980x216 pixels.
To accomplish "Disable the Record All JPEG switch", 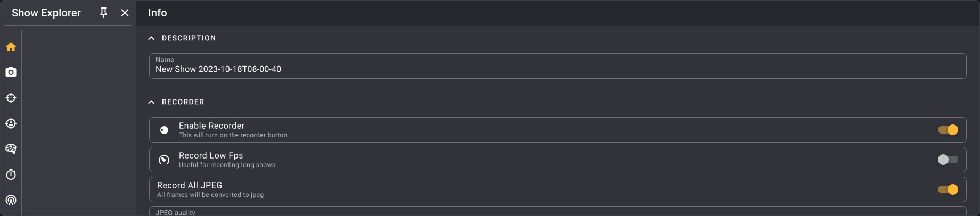I will coord(948,189).
